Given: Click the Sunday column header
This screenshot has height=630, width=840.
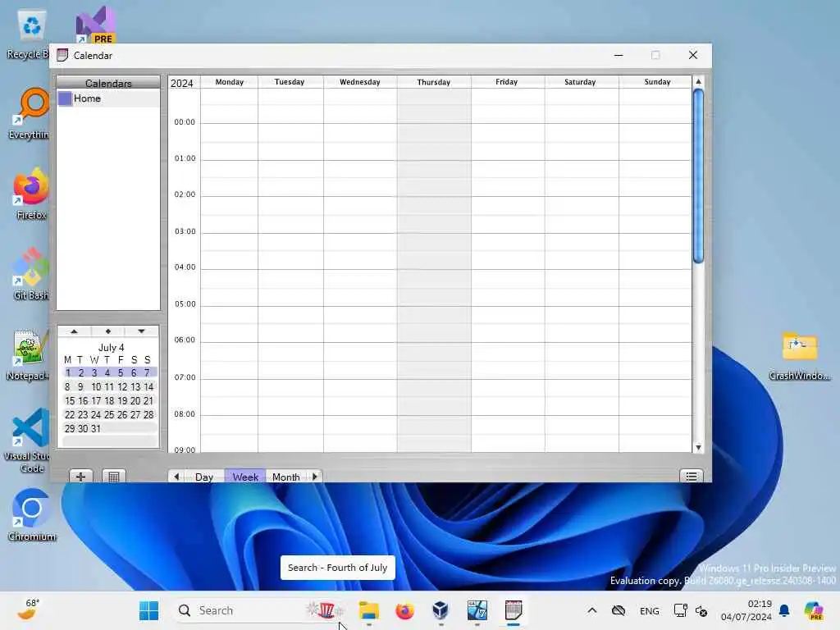Looking at the screenshot, I should click(x=657, y=82).
